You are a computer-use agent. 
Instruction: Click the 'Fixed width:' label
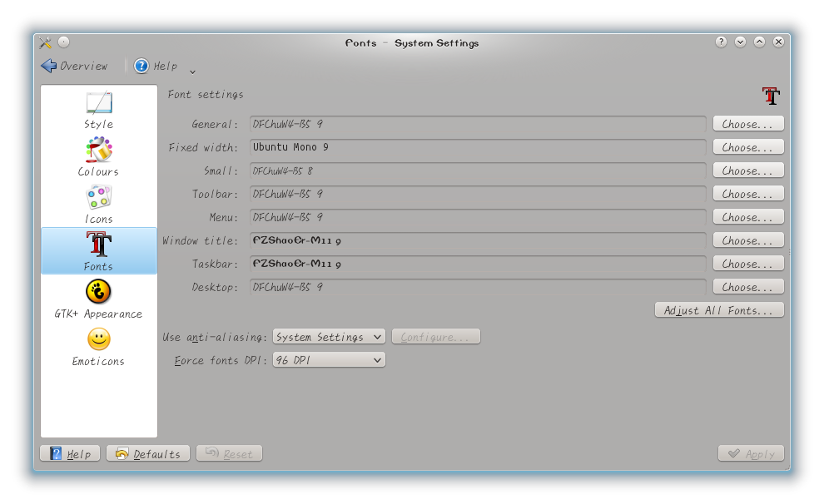(x=203, y=147)
